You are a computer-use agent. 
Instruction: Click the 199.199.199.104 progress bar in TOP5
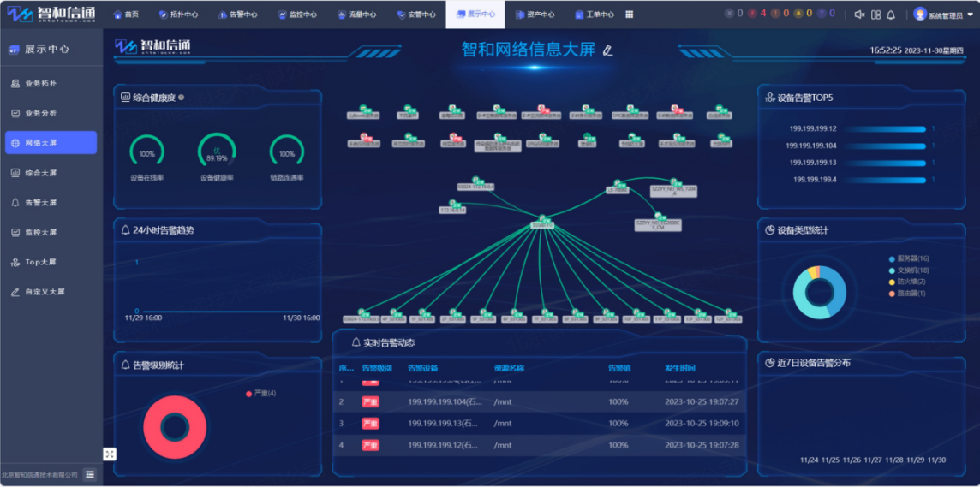887,146
